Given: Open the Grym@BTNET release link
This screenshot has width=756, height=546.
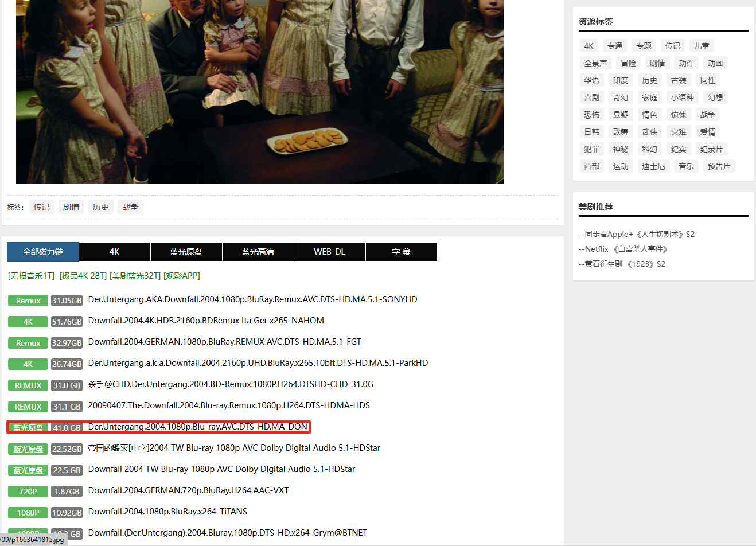Looking at the screenshot, I should click(228, 533).
